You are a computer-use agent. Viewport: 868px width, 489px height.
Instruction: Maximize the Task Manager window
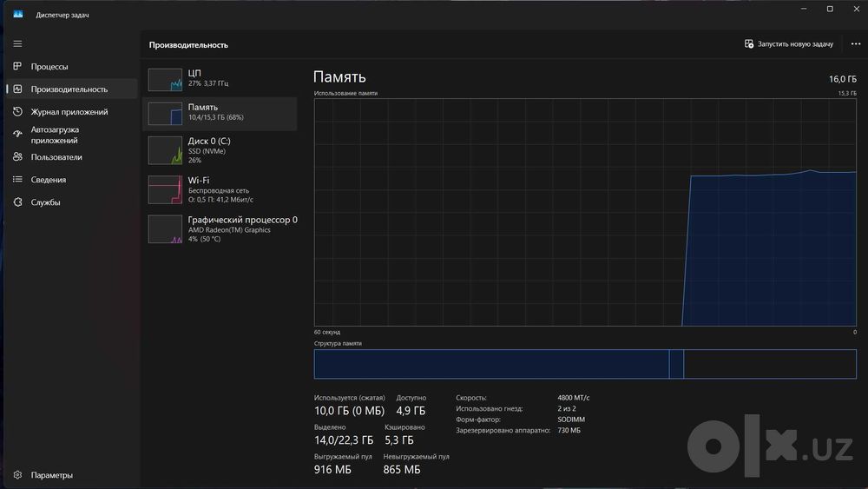tap(830, 9)
